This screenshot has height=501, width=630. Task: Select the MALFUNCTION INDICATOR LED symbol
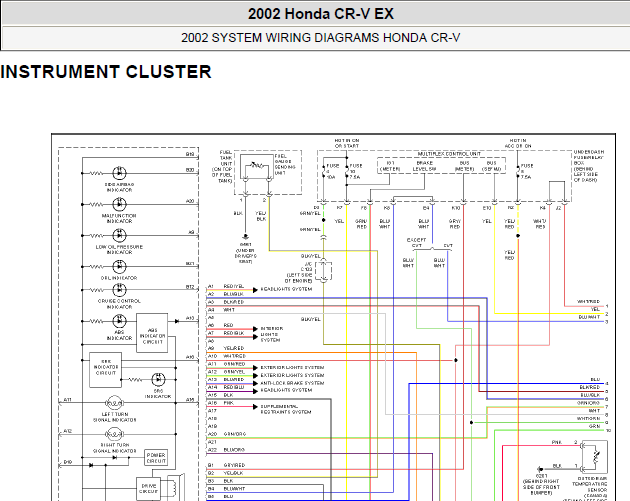point(119,204)
